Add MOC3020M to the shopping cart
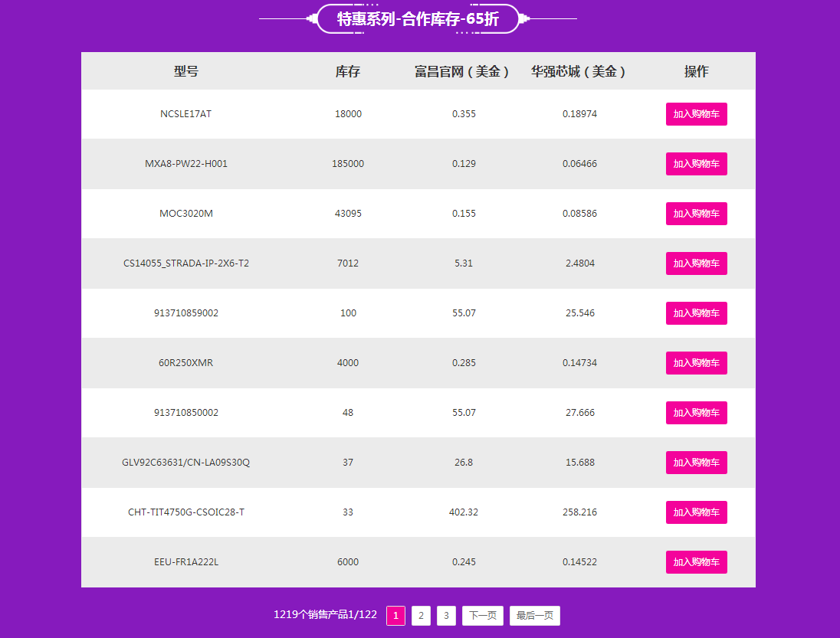The width and height of the screenshot is (840, 638). coord(696,214)
